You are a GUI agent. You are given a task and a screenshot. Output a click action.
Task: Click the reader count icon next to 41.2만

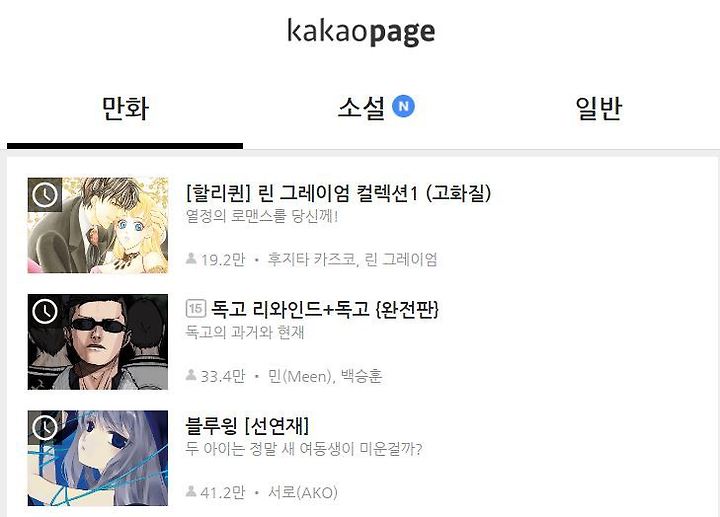pyautogui.click(x=191, y=492)
